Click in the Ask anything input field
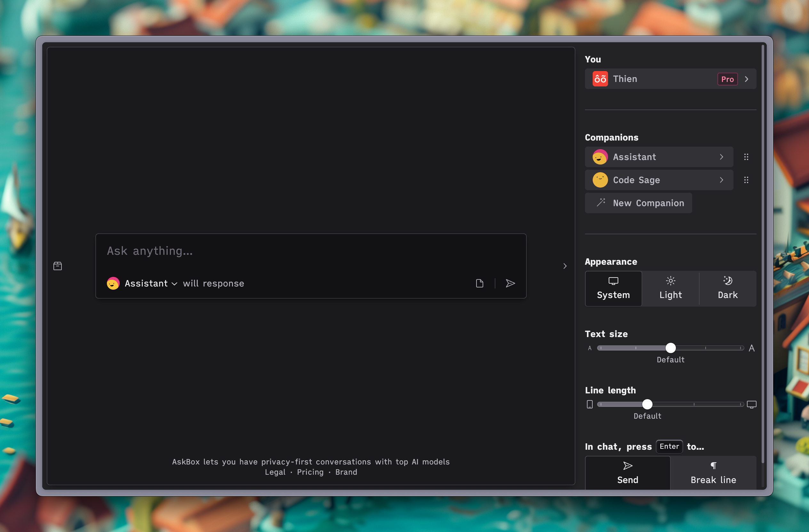The image size is (809, 532). pos(311,251)
